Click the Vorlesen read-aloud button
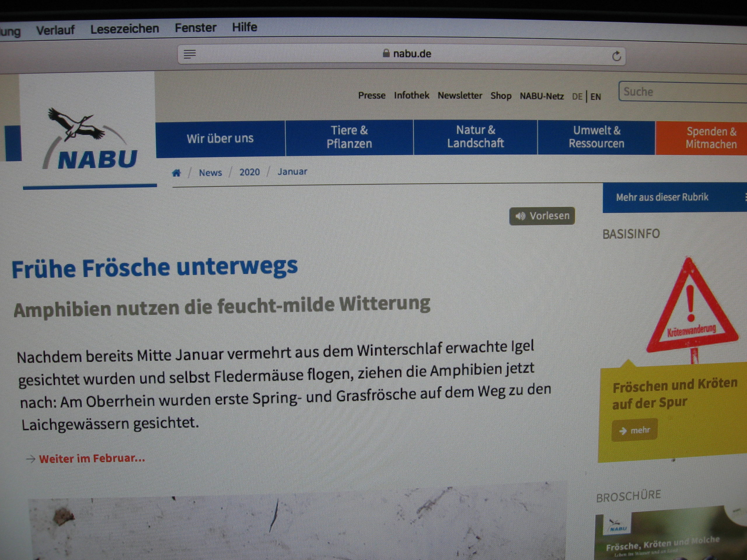The image size is (747, 560). (542, 216)
